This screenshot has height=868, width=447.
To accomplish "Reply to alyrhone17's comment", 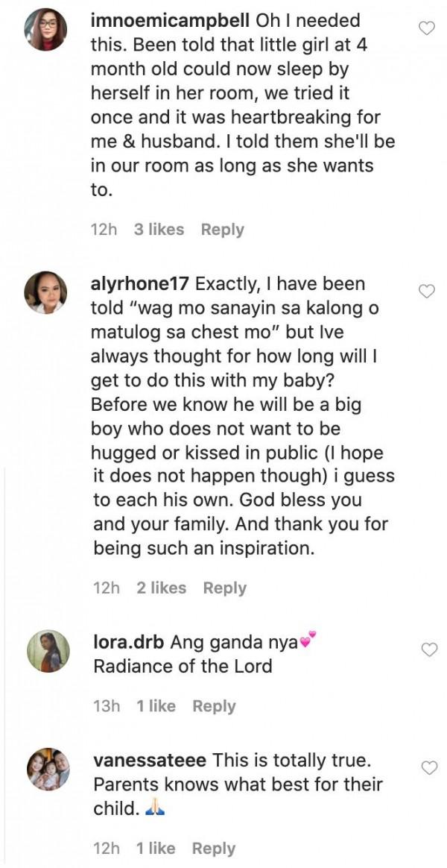I will (x=224, y=588).
